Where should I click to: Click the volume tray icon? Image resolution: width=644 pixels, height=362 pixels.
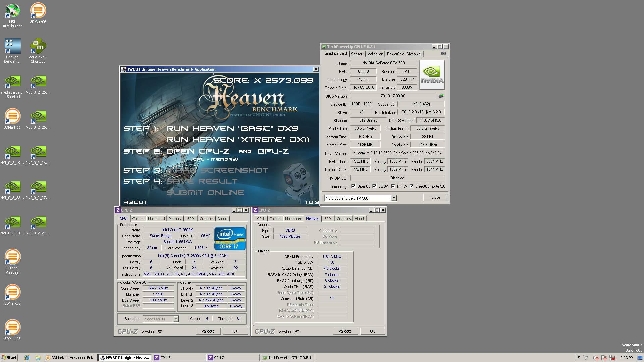pos(596,358)
